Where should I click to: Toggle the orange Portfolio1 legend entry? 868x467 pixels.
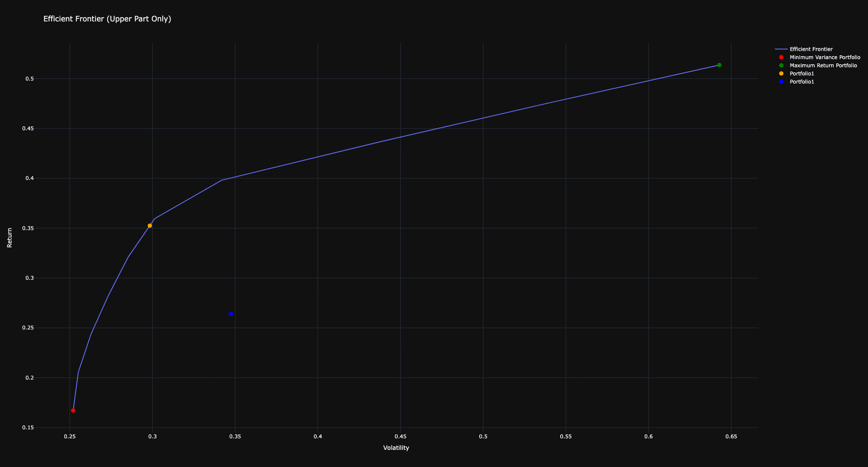coord(802,74)
